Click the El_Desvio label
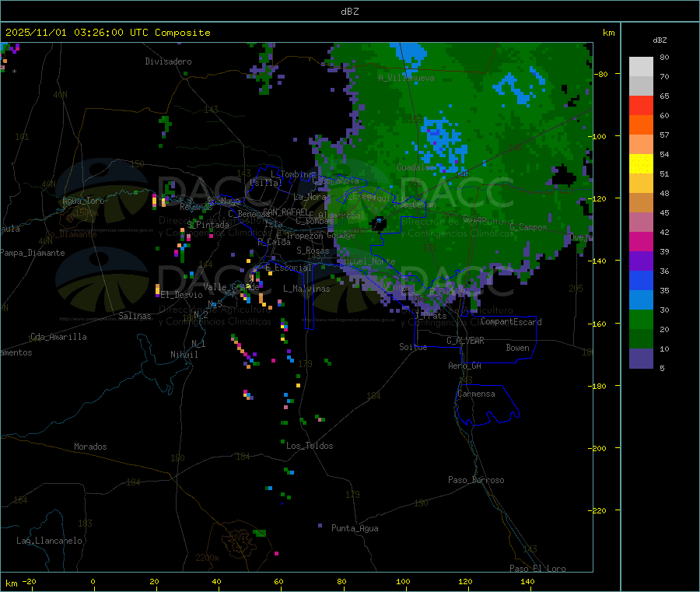The height and width of the screenshot is (592, 700). [x=182, y=295]
